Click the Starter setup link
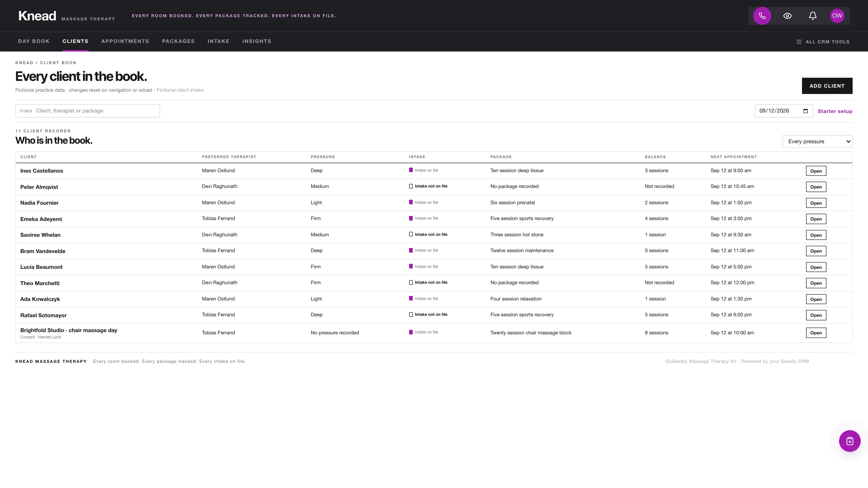Viewport: 868px width, 488px height. (x=835, y=111)
